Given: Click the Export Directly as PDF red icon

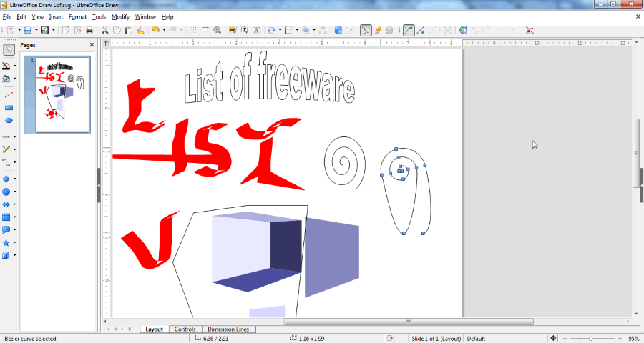Looking at the screenshot, I should [77, 30].
